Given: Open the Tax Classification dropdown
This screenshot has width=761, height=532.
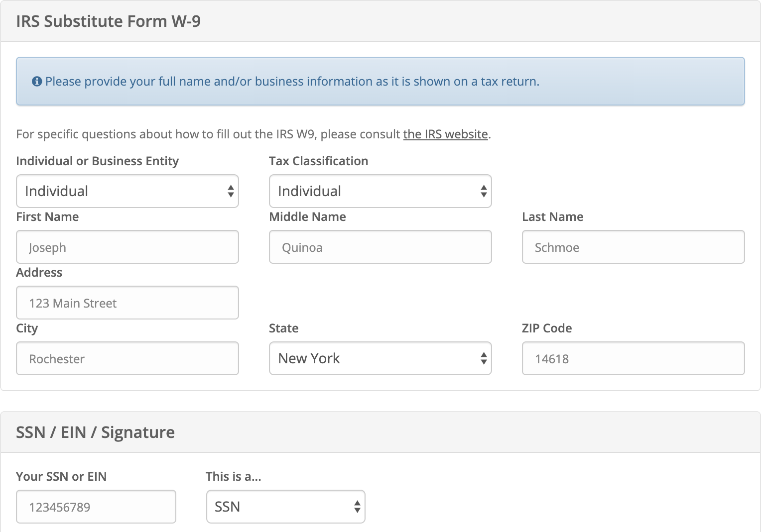Looking at the screenshot, I should coord(380,191).
